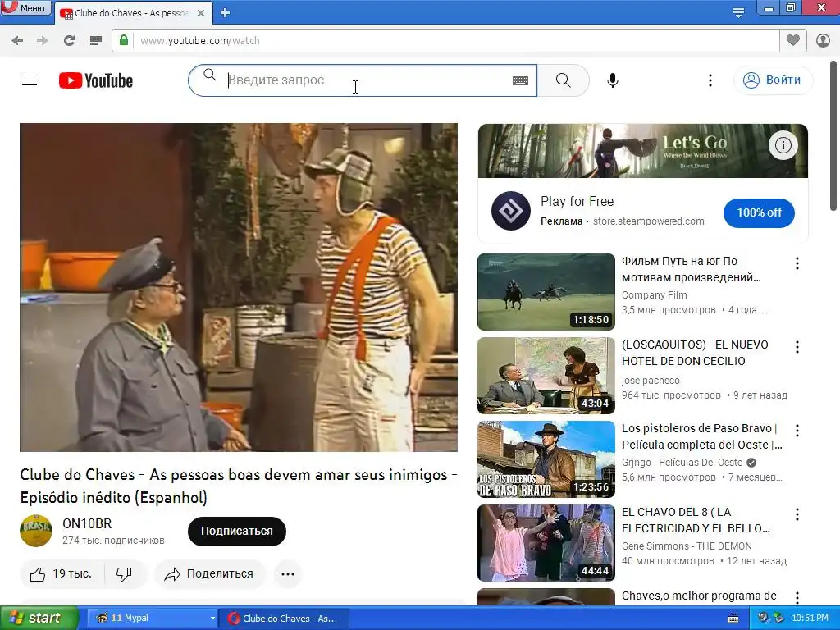Click the Let's Go ad banner image
This screenshot has height=630, width=840.
point(643,151)
